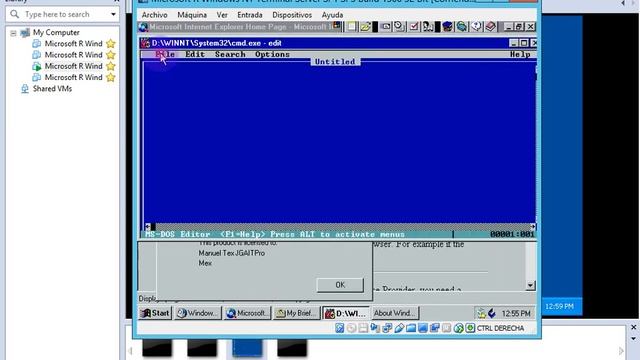Select the blue VM thumbnail in the bottom strip

[247, 348]
